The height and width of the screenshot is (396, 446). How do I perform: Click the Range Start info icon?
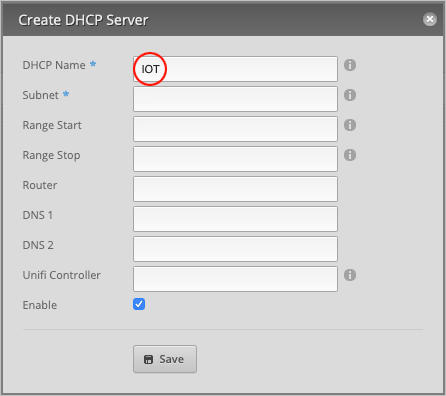(350, 125)
